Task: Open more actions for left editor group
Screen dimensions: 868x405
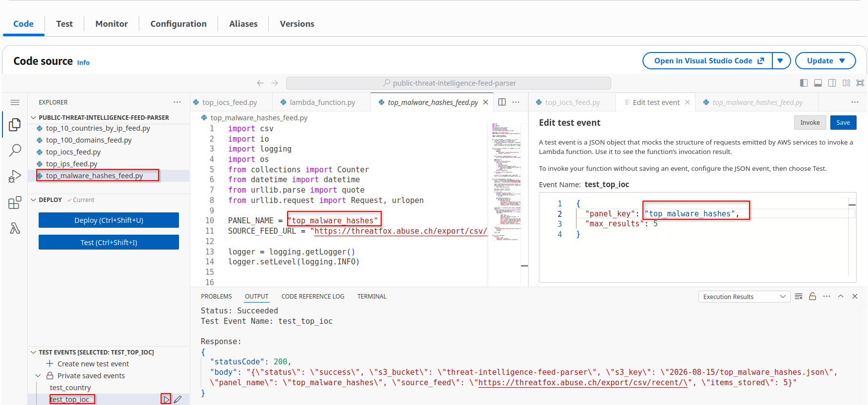Action: click(516, 102)
